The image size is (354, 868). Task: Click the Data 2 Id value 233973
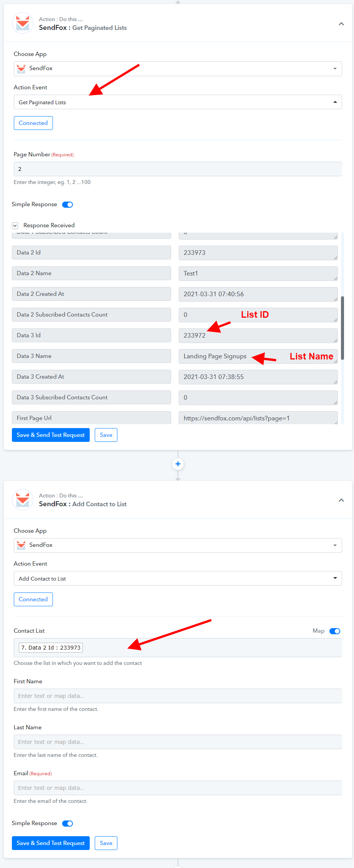click(258, 253)
